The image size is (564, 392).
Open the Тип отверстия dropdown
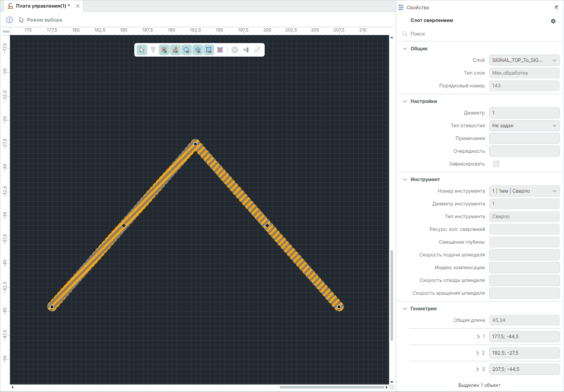click(x=525, y=126)
